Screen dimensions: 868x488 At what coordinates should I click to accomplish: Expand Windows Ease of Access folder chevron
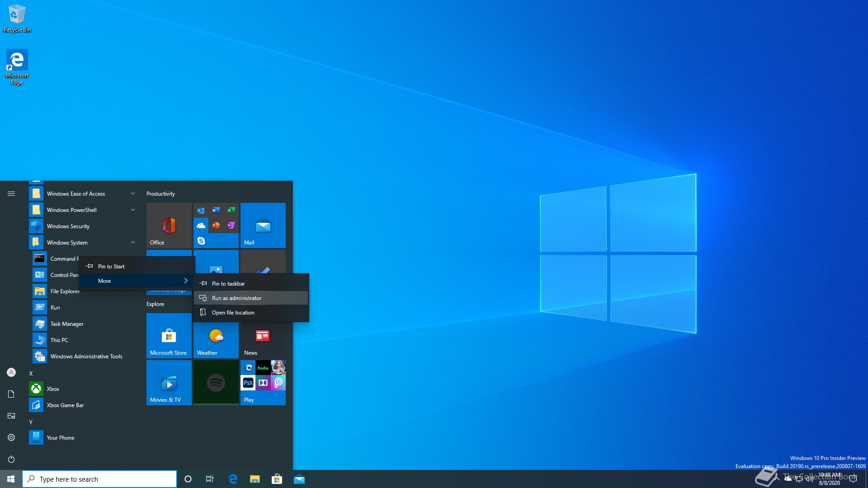pyautogui.click(x=133, y=194)
